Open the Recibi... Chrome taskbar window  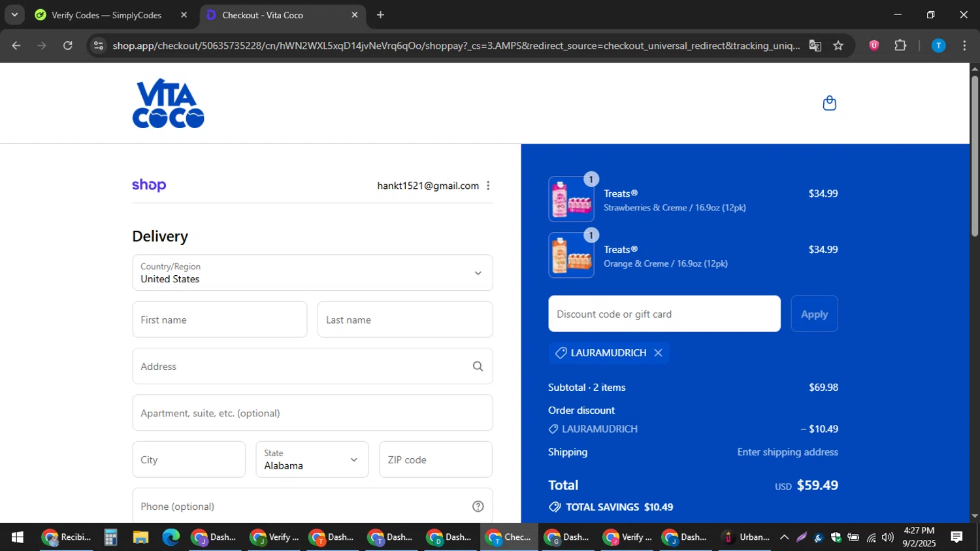coord(66,537)
